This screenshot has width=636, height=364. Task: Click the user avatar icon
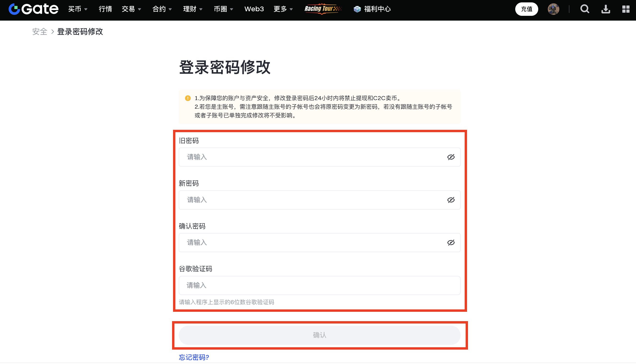click(553, 9)
